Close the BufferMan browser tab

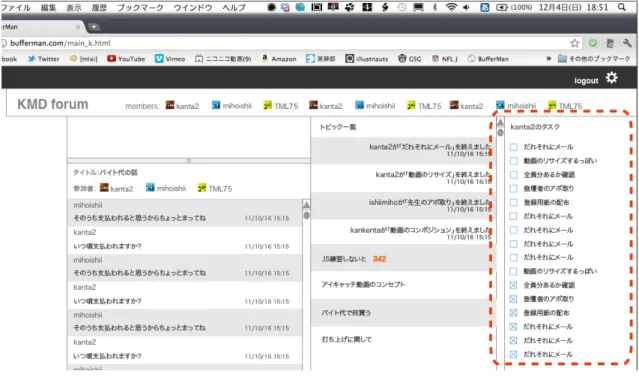click(x=78, y=27)
